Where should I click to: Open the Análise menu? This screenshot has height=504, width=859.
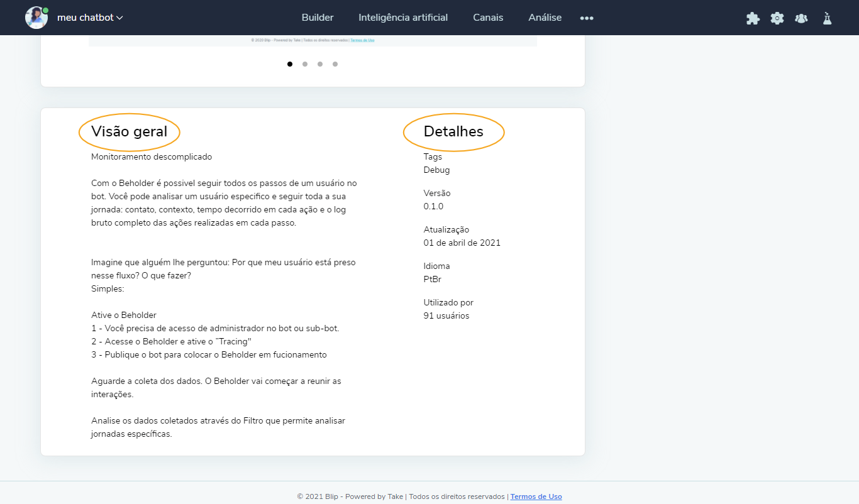tap(545, 18)
